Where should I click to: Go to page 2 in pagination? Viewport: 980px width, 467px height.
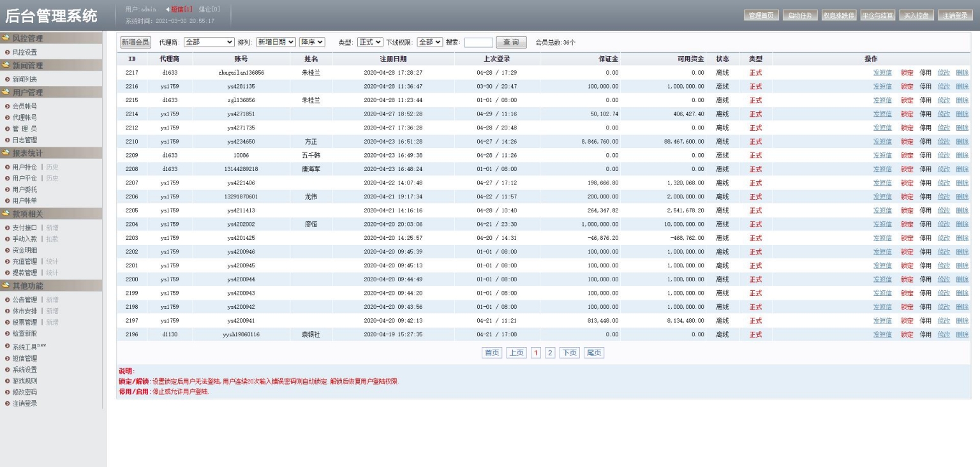[x=550, y=353]
